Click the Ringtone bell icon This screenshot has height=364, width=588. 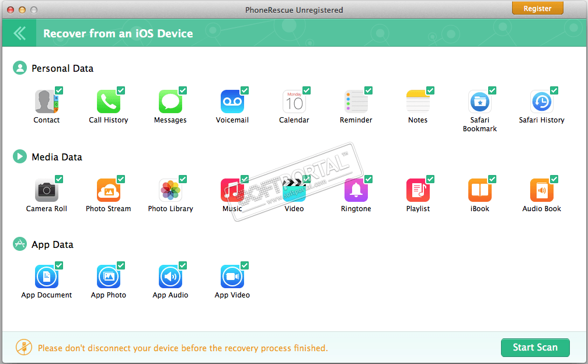pos(356,190)
